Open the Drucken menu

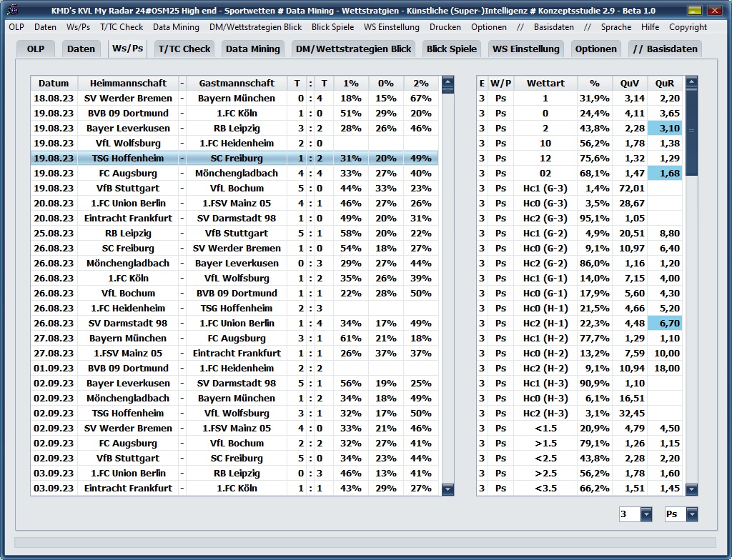point(445,27)
